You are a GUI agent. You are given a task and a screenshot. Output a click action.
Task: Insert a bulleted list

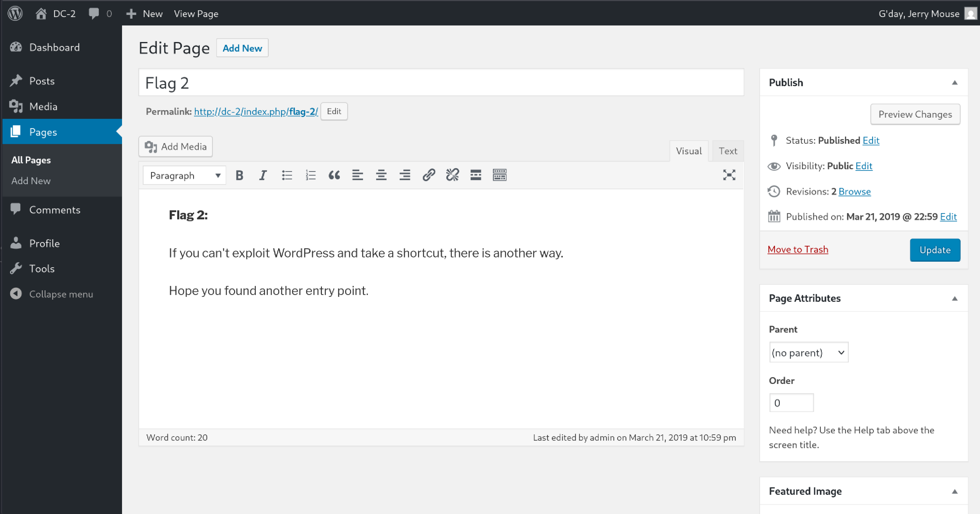[x=287, y=175]
